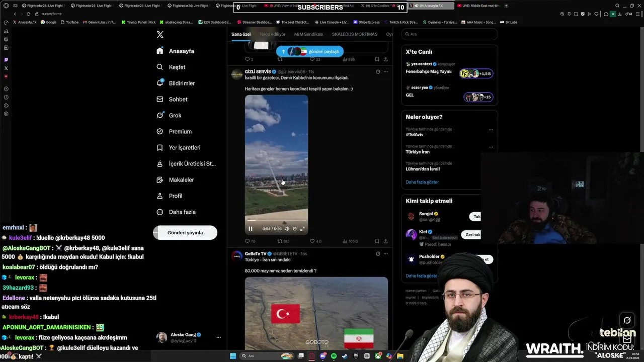Open more options on the GİZLİ SERVİS post
The image size is (644, 362).
[x=386, y=72]
